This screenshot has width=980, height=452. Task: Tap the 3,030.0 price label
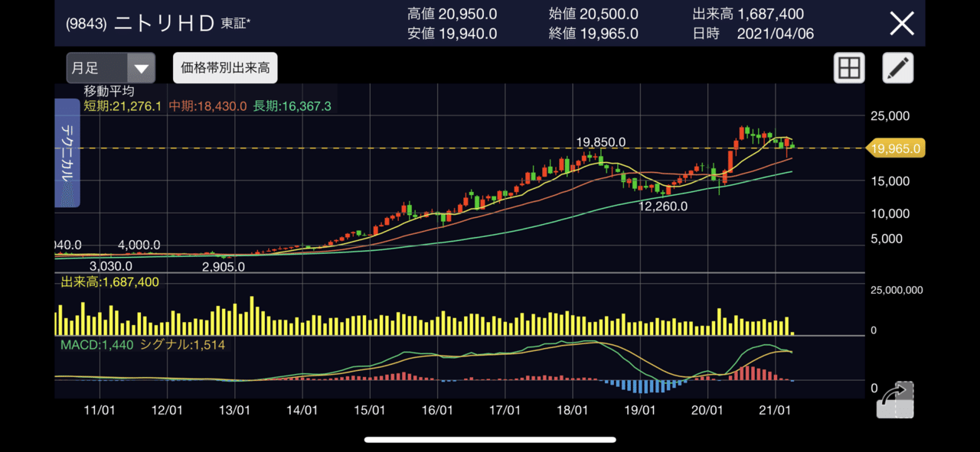pyautogui.click(x=111, y=266)
